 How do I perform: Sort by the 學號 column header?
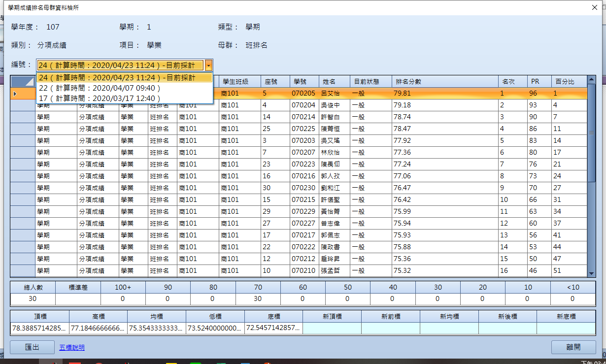(305, 81)
